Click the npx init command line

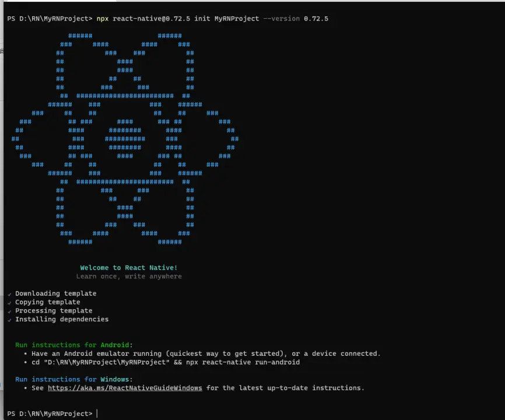click(x=167, y=19)
